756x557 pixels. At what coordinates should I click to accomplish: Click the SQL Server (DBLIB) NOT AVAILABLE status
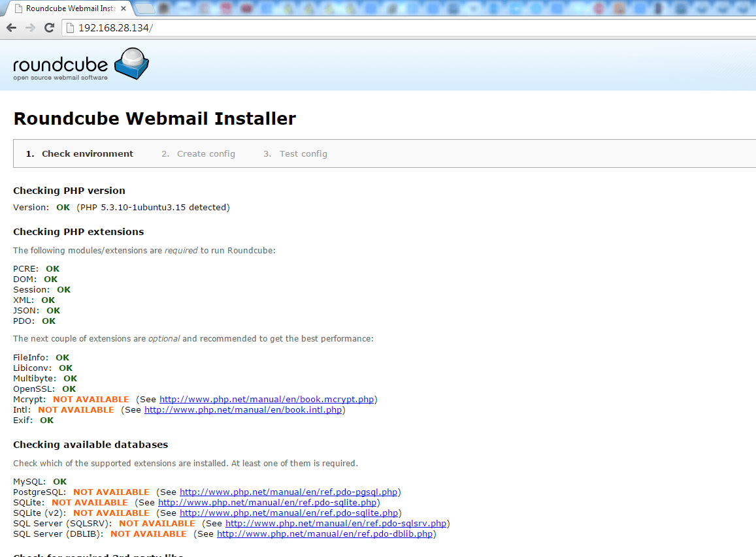[148, 534]
